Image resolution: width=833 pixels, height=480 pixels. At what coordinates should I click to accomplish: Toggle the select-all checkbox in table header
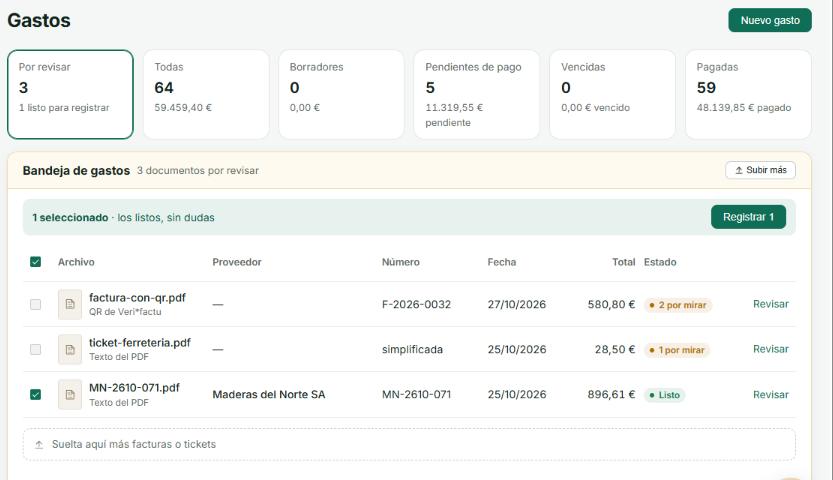pyautogui.click(x=36, y=262)
